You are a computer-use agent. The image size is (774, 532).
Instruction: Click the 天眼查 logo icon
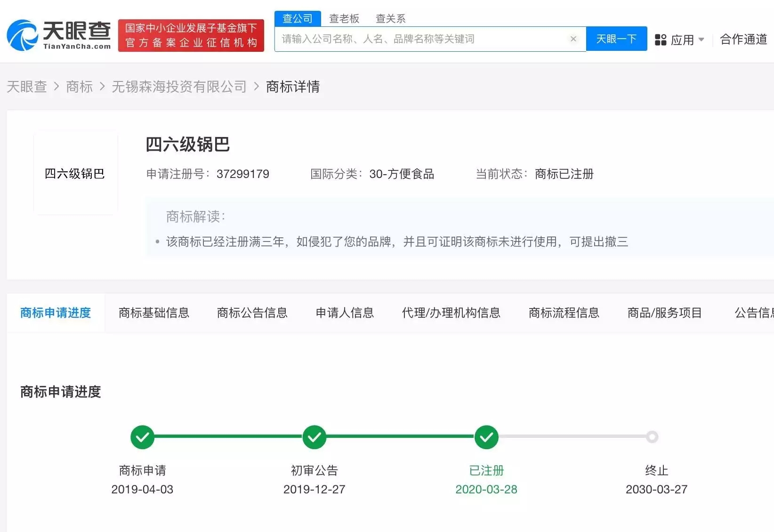21,32
